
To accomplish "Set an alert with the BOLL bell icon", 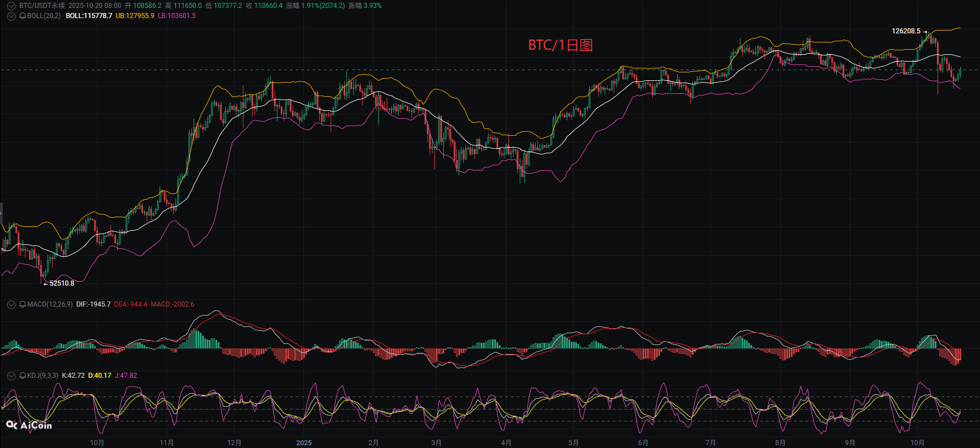I will coord(23,16).
